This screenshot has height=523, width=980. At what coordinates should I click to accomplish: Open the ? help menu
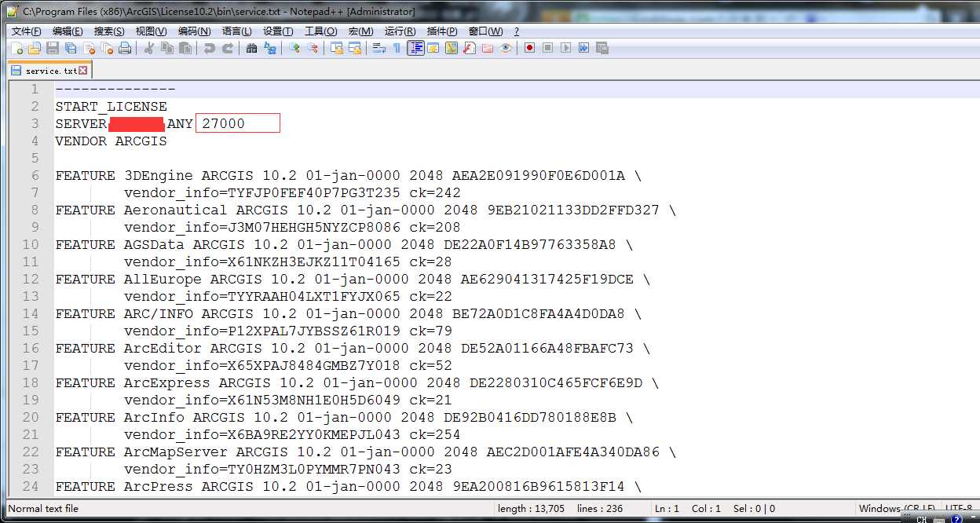click(516, 31)
